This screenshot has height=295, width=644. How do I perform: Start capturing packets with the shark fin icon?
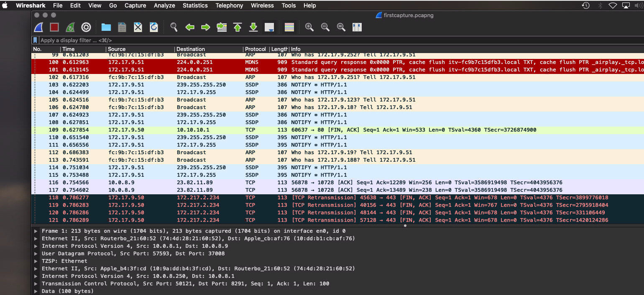tap(38, 27)
